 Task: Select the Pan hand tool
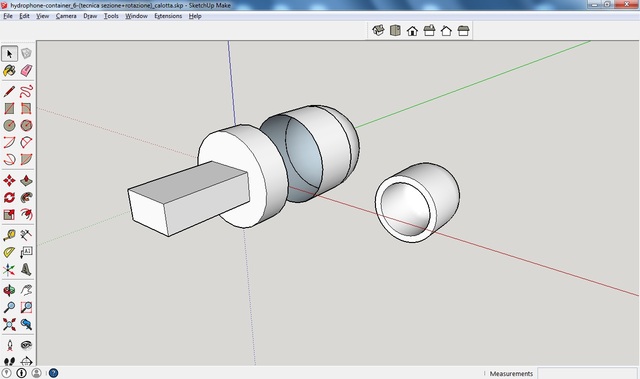(x=26, y=290)
